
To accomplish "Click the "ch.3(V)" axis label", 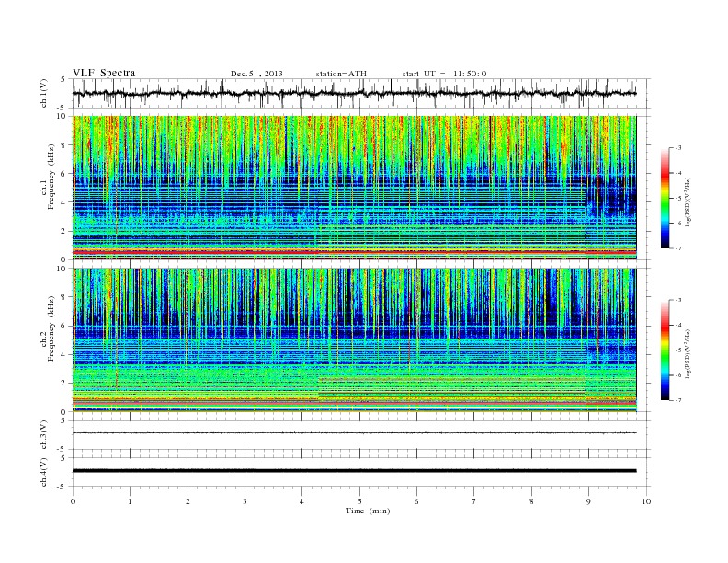I will click(44, 435).
